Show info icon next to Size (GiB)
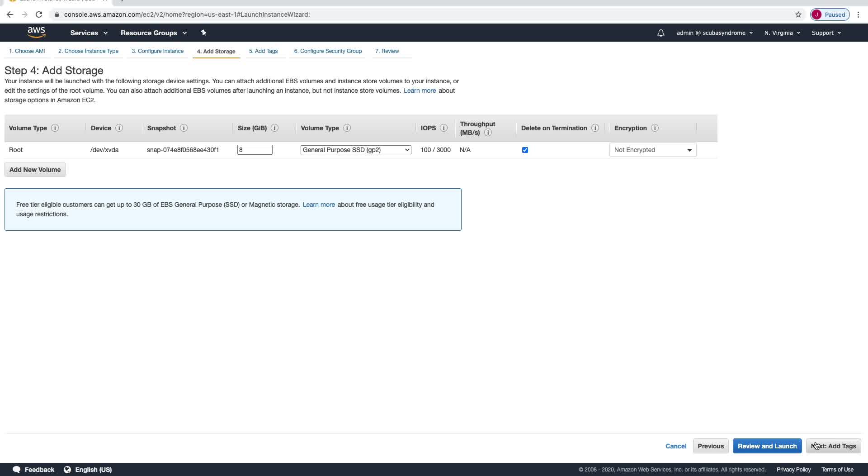 274,128
